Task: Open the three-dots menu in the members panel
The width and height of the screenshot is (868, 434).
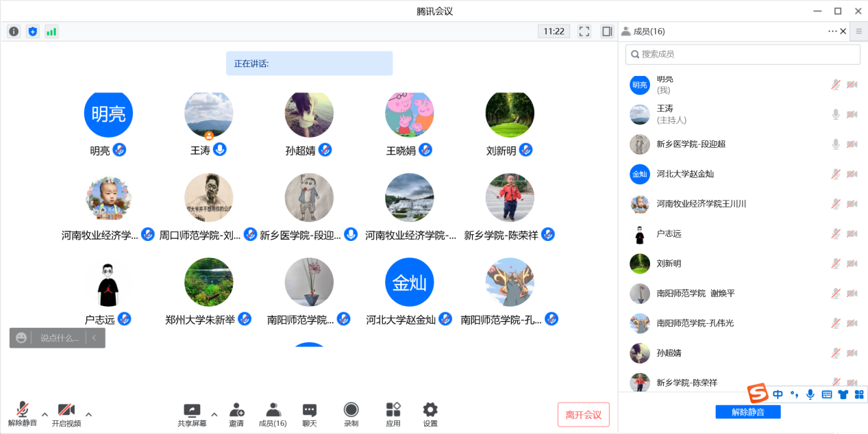Action: [832, 31]
